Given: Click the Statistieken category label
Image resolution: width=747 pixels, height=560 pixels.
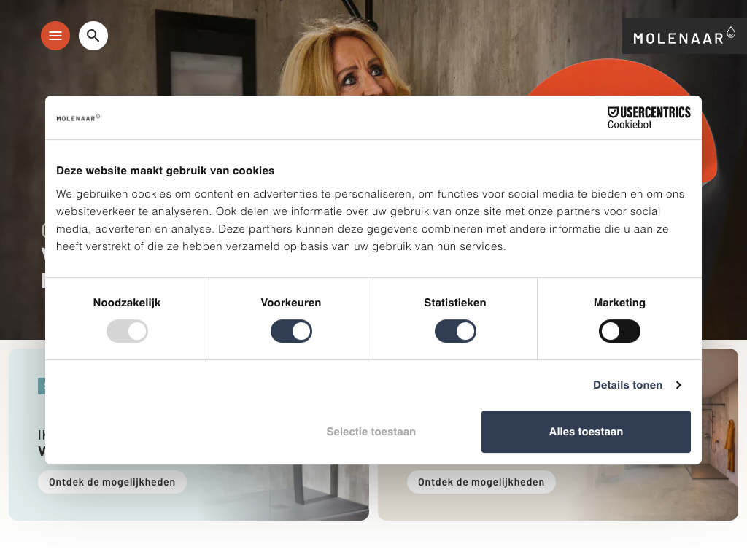Looking at the screenshot, I should click(x=455, y=303).
